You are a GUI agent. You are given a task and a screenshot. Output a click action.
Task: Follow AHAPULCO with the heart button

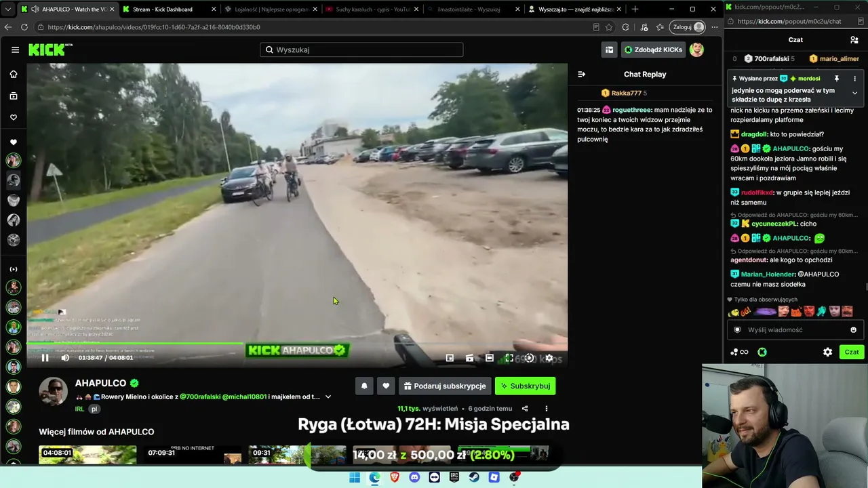pos(386,386)
